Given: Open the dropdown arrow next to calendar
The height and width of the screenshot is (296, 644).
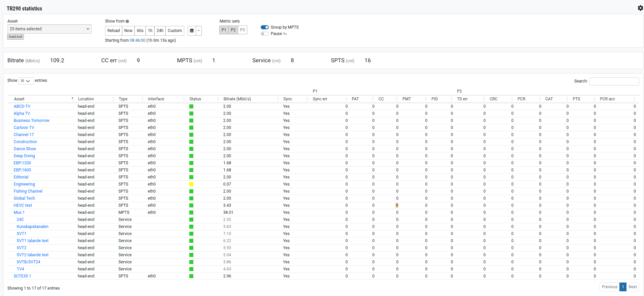Looking at the screenshot, I should click(x=199, y=31).
